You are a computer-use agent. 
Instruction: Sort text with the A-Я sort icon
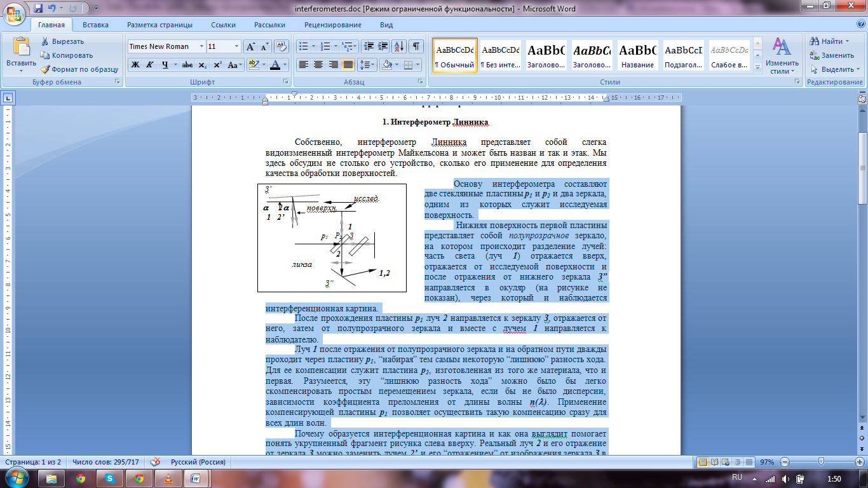click(400, 46)
